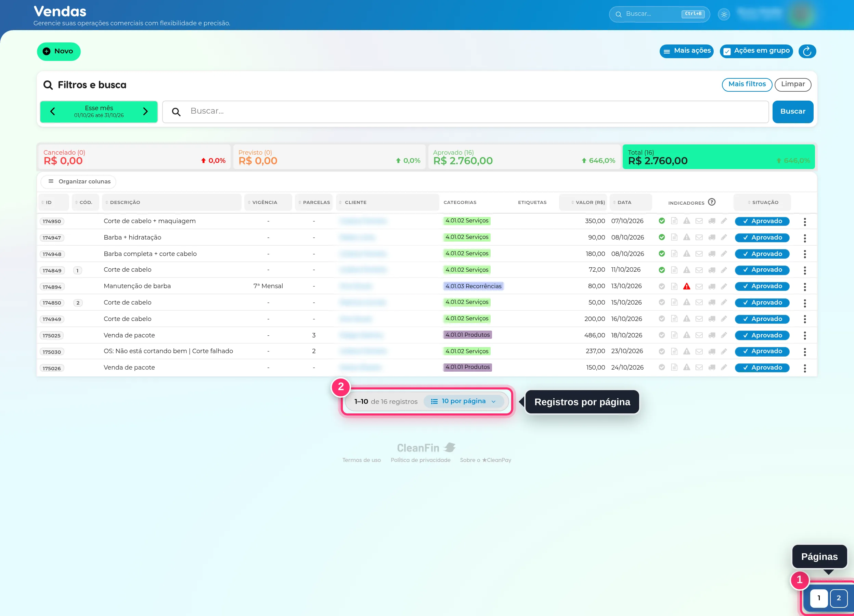Toggle the Ações em grupo checkbox button

pyautogui.click(x=756, y=51)
